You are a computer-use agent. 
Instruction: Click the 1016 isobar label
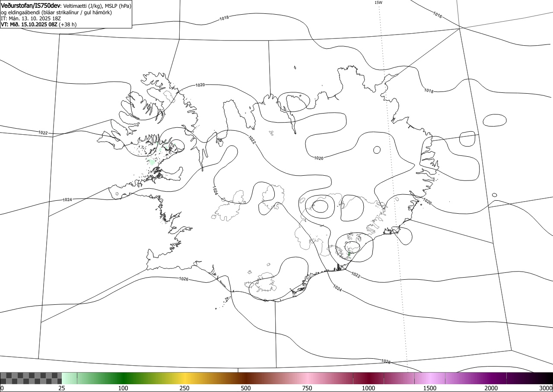click(437, 15)
